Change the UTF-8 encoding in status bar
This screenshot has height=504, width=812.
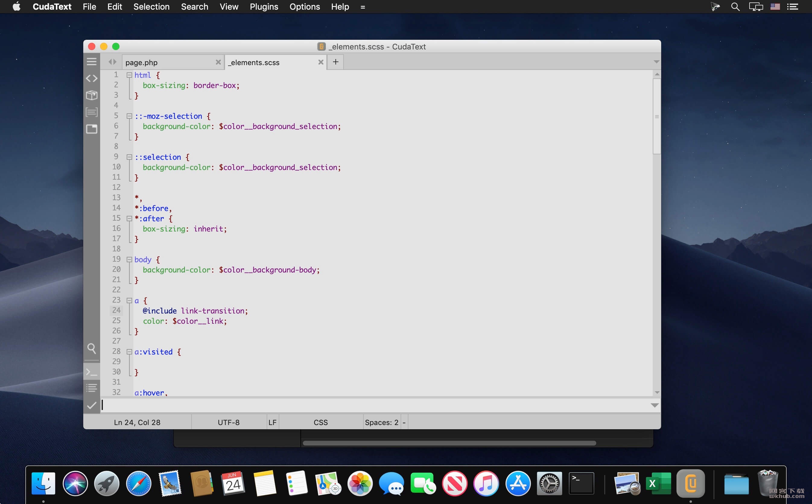tap(229, 422)
